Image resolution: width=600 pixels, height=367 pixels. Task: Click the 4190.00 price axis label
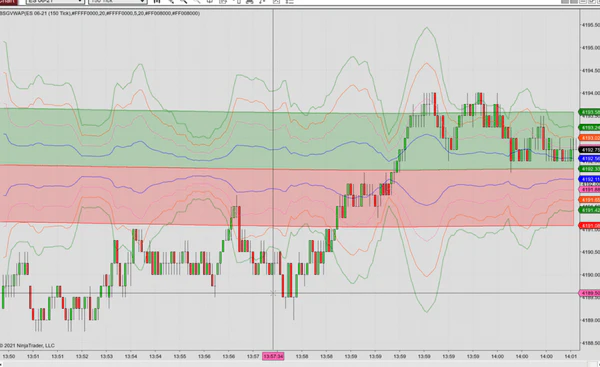pos(591,275)
